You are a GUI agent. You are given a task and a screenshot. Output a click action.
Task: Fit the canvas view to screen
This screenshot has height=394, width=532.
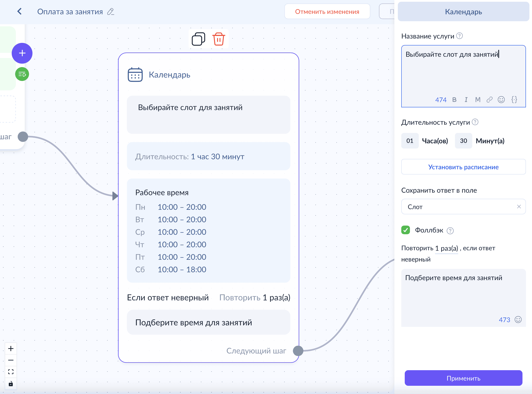(11, 372)
